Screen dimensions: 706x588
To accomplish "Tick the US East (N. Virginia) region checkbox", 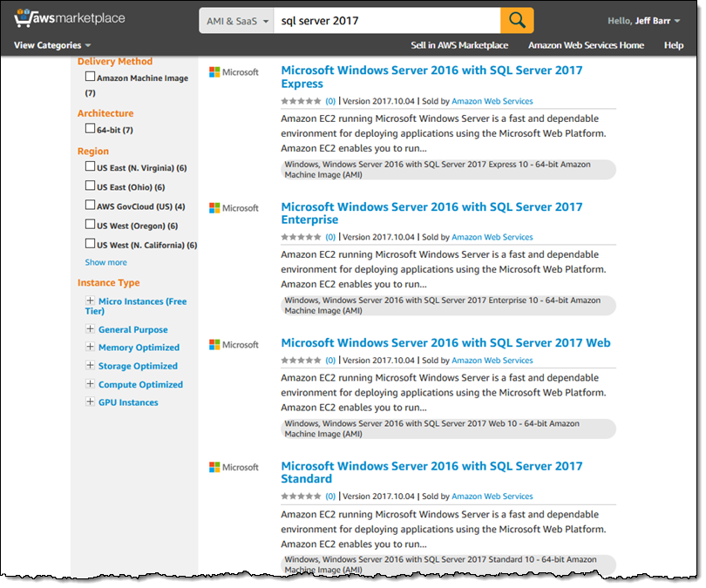I will coord(90,166).
